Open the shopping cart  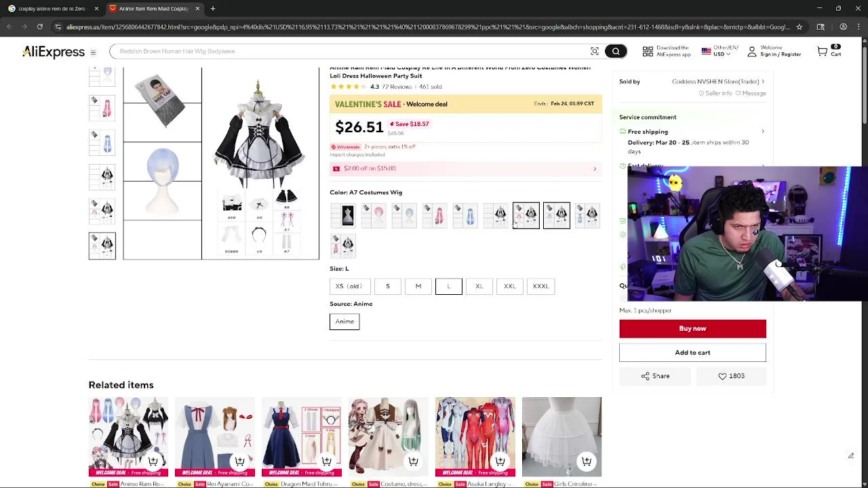pos(829,51)
